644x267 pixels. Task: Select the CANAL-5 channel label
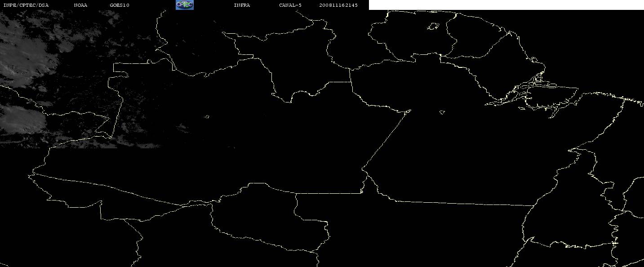pos(290,5)
